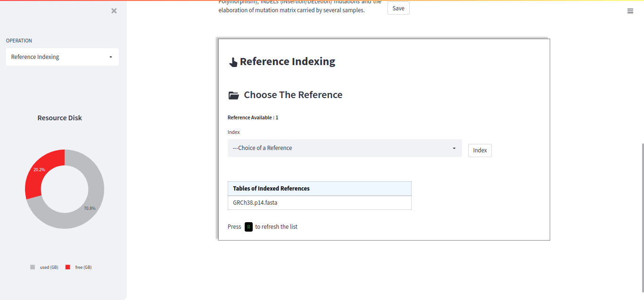Click the Save button
Screen dimensions: 644x300
tap(398, 8)
